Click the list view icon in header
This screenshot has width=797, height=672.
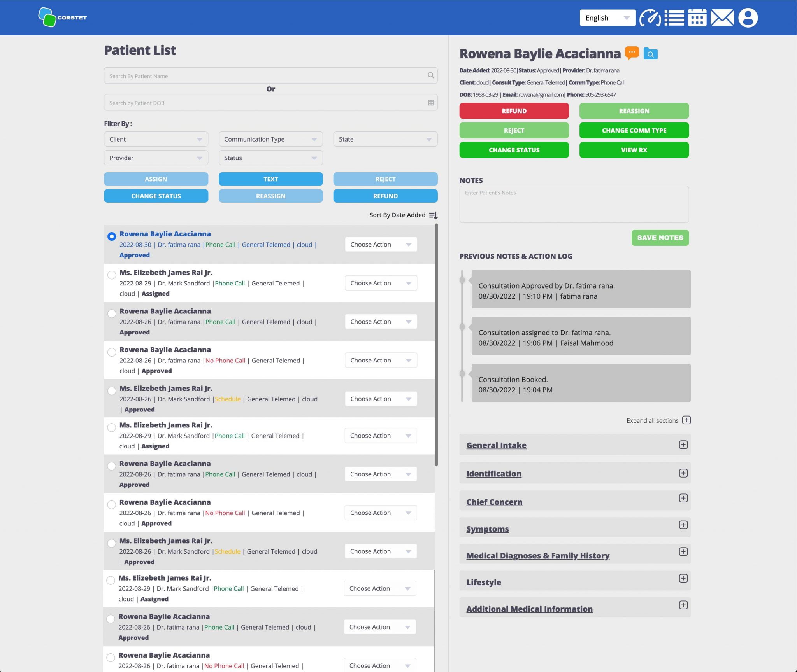674,18
